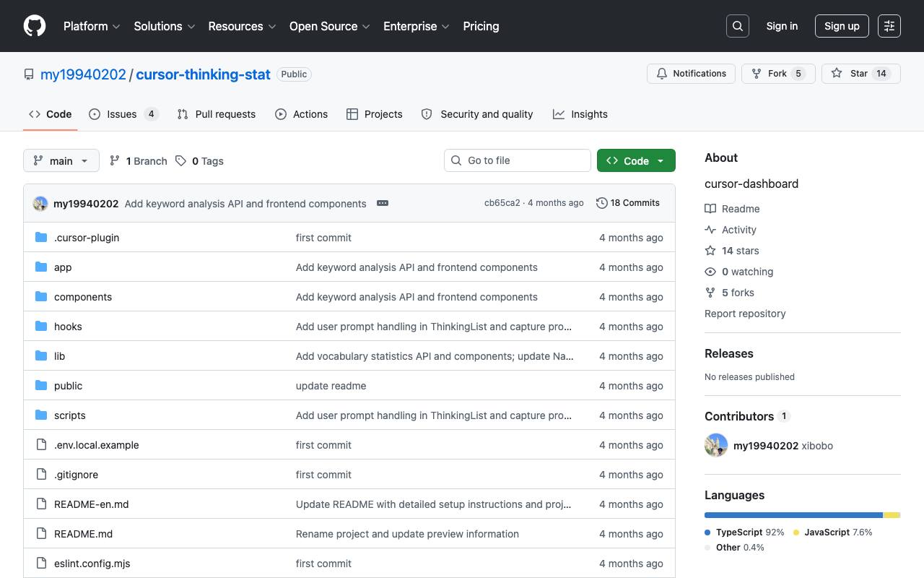Screen dimensions: 924x578
Task: Open the hooks folder
Action: pos(68,327)
